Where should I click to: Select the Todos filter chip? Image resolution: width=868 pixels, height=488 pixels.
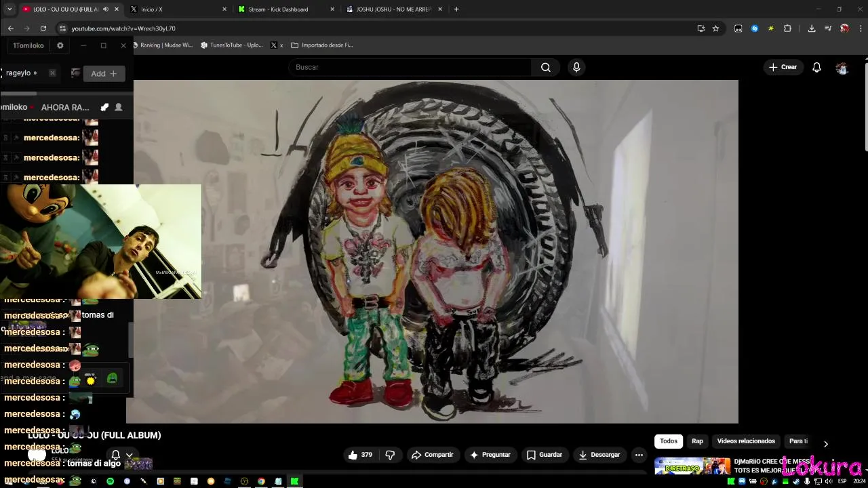click(x=669, y=441)
